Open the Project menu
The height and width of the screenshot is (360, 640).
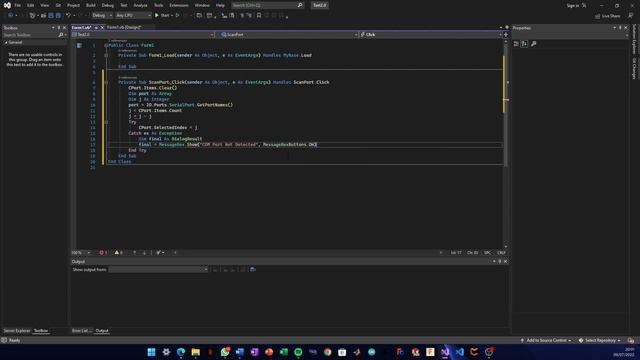click(73, 5)
